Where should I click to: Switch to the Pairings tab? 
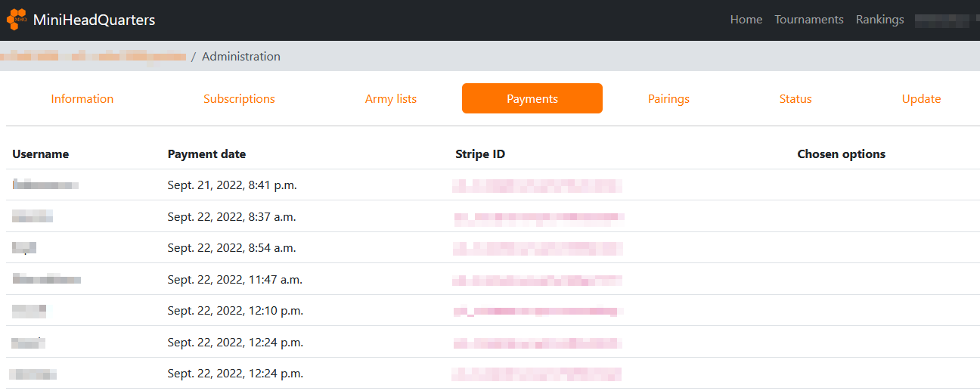pos(668,99)
